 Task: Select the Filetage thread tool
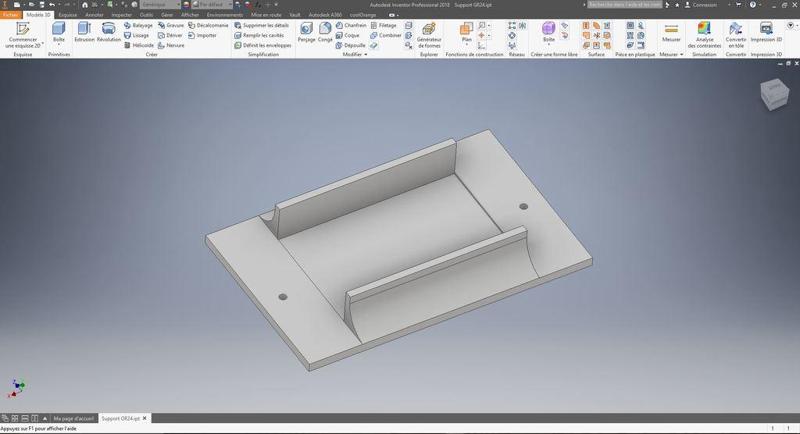tap(384, 25)
